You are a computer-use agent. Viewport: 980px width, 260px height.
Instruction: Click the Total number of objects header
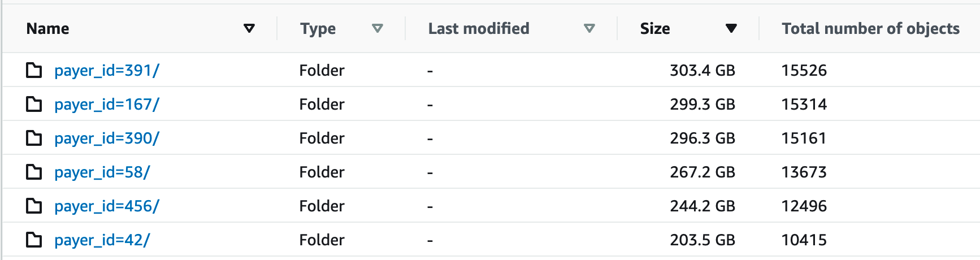tap(870, 28)
